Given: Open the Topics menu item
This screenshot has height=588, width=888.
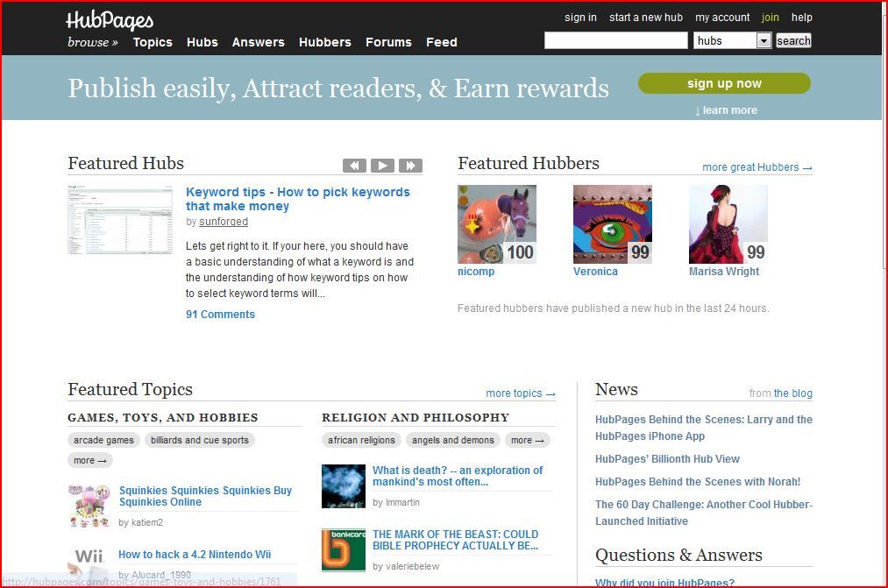Looking at the screenshot, I should pos(153,42).
